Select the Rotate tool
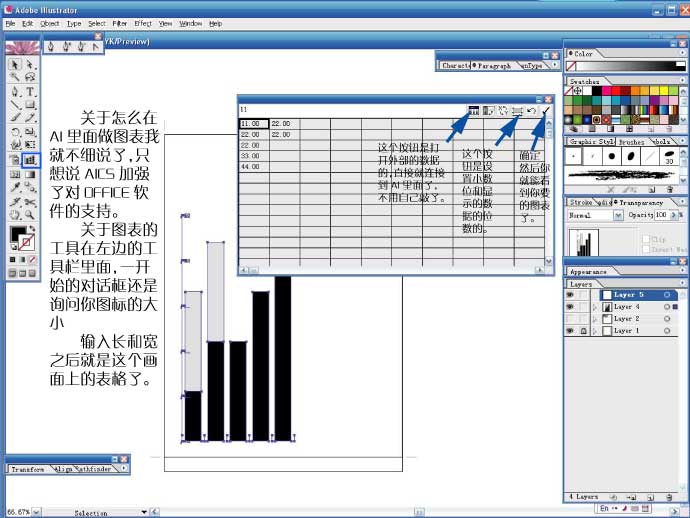The width and height of the screenshot is (690, 518). tap(15, 132)
